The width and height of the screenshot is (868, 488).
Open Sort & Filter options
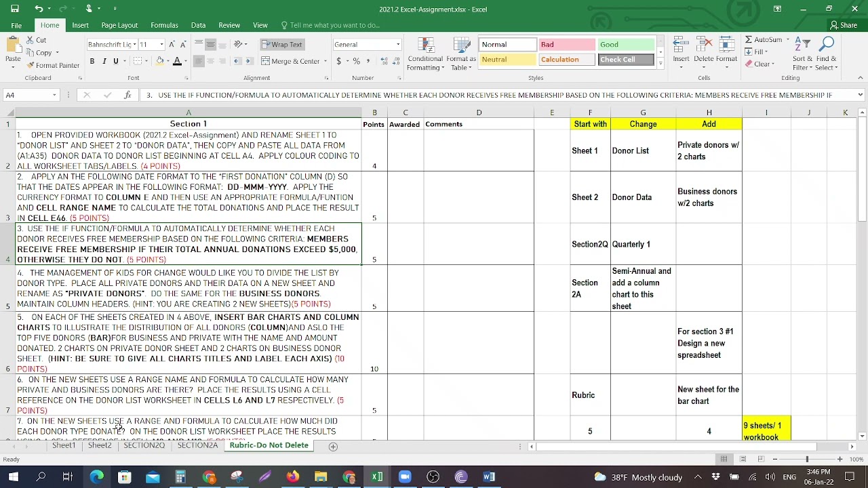[802, 54]
